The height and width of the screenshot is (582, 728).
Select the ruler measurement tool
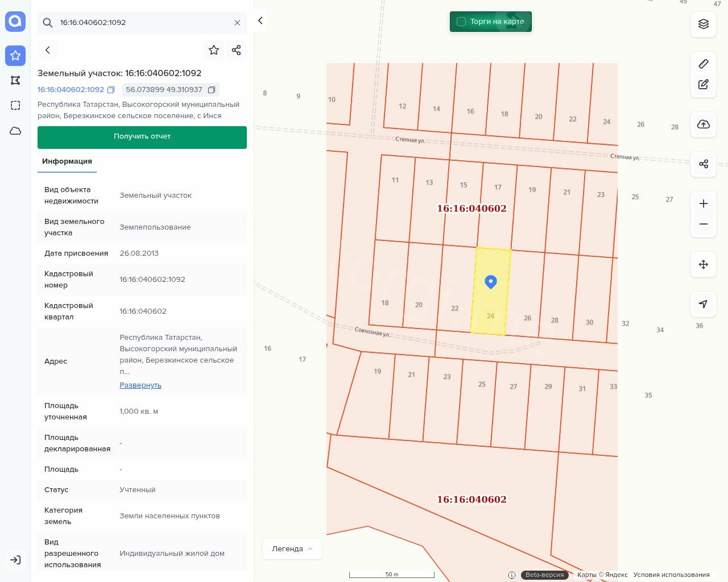(704, 64)
